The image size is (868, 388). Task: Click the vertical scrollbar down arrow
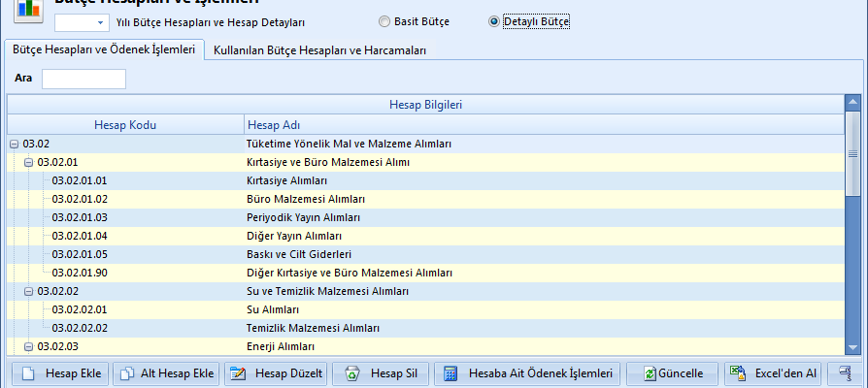tap(852, 348)
